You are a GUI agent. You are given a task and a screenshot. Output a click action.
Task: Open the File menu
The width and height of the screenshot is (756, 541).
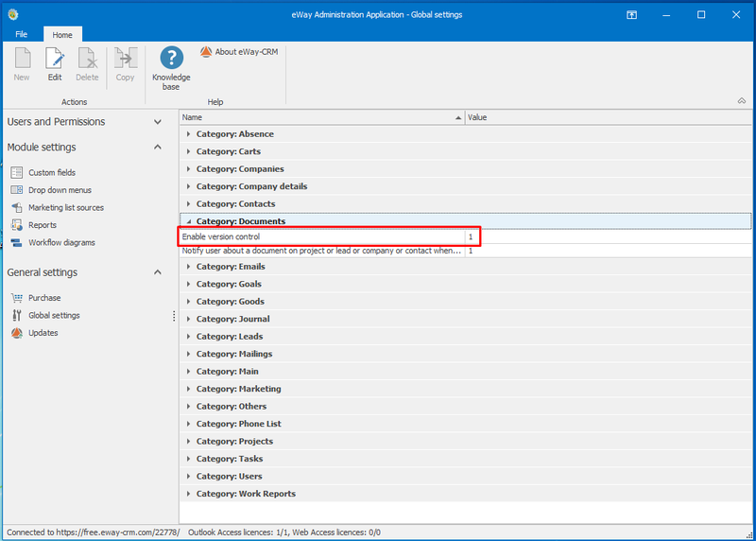[x=21, y=34]
